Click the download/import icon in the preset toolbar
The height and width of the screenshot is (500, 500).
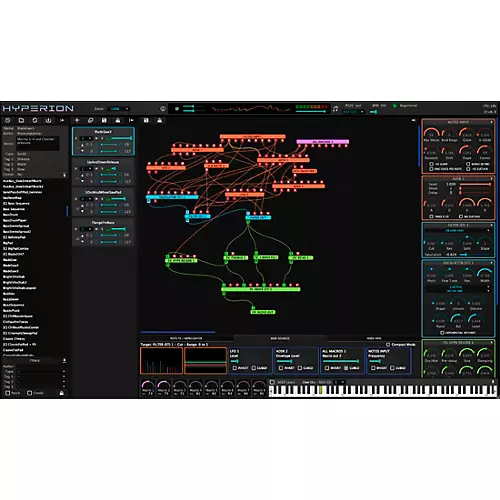coord(48,120)
